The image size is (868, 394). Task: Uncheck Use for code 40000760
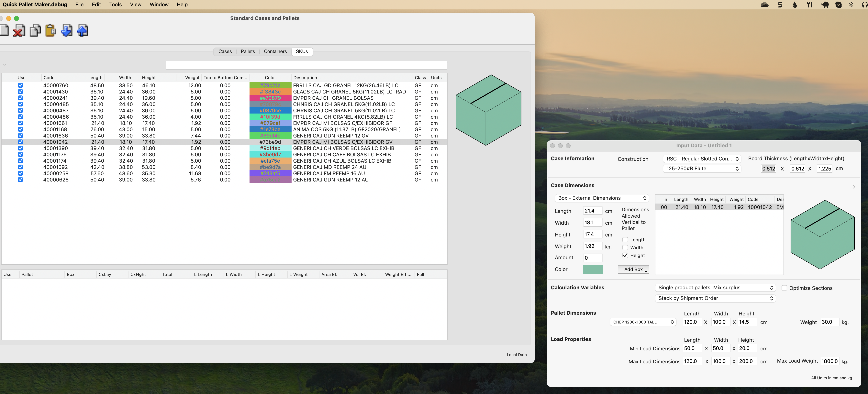click(x=21, y=85)
